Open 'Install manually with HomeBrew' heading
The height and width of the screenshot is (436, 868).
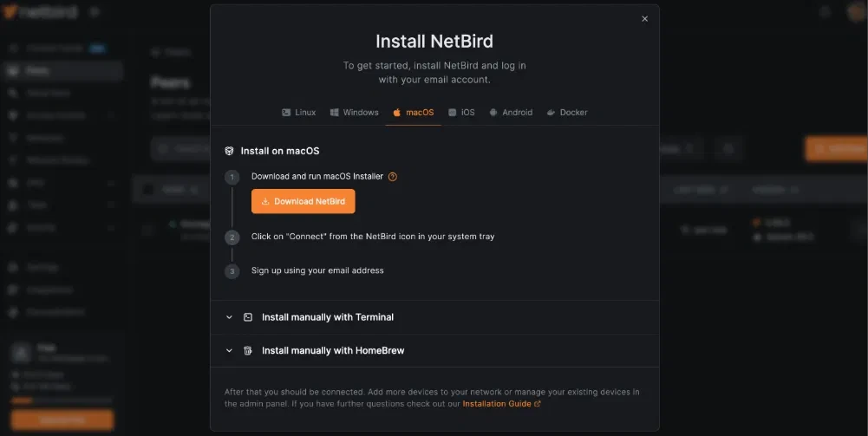click(x=333, y=351)
